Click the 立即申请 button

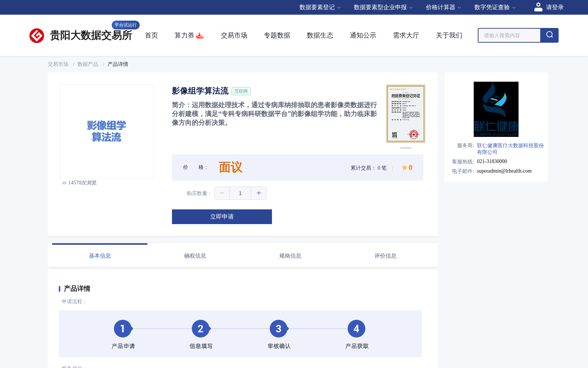(222, 217)
